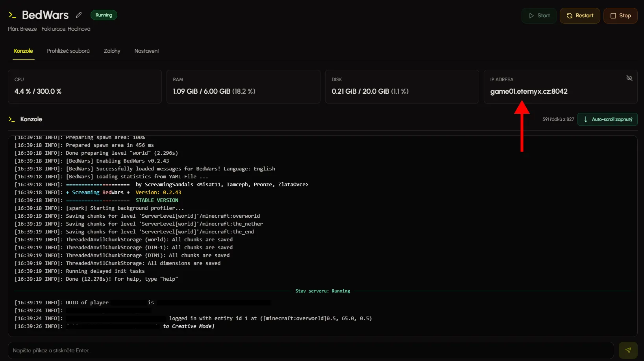Click 'Fakturace: Hodinová' text
This screenshot has width=644, height=361.
click(66, 29)
